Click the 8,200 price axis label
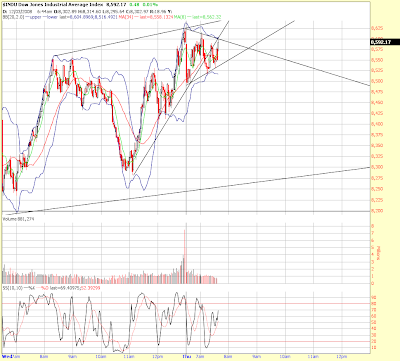 pyautogui.click(x=377, y=211)
